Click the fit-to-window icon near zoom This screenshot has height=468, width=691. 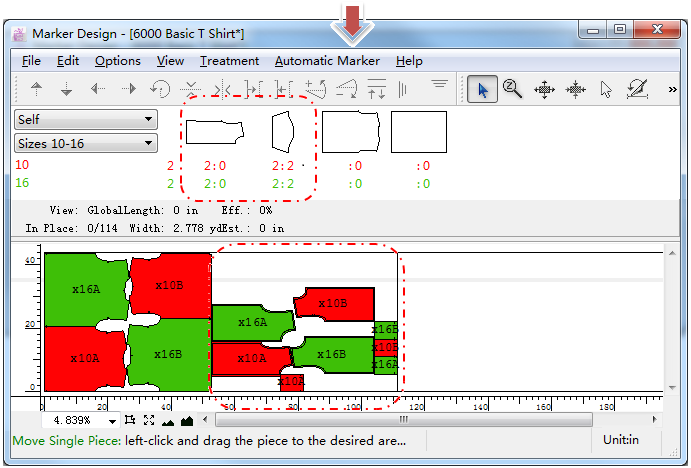(148, 420)
